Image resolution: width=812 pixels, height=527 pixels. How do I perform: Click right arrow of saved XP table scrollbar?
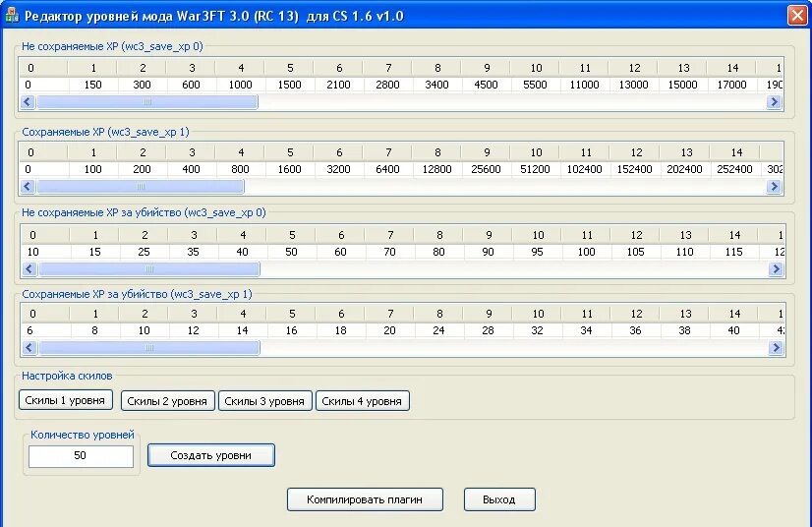(774, 187)
